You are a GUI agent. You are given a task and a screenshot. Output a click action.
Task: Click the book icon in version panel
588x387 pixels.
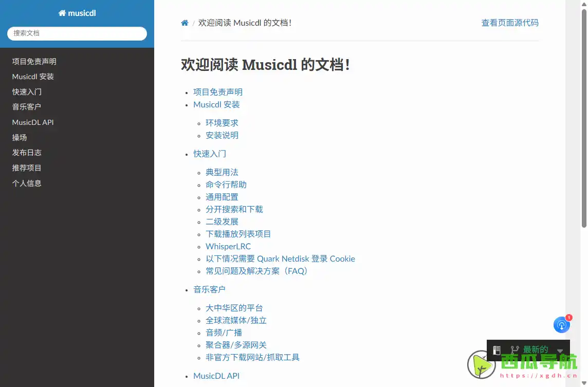(x=497, y=350)
